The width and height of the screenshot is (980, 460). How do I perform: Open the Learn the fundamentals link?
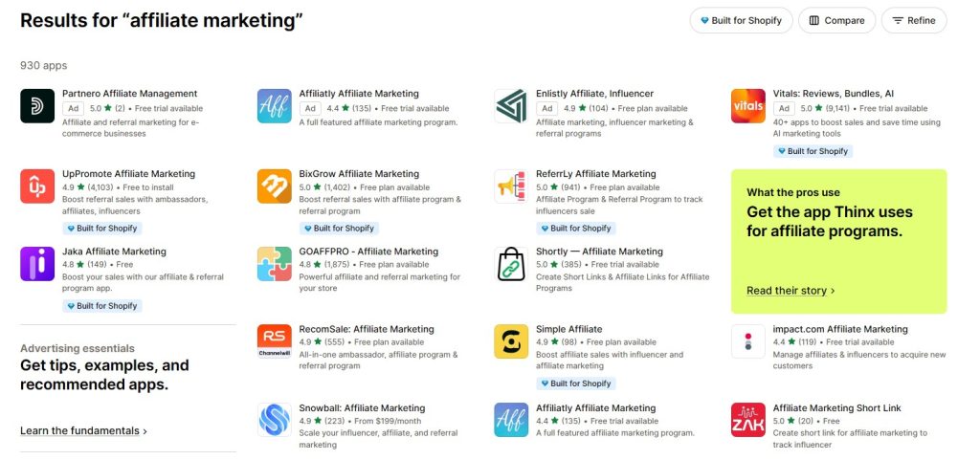click(x=84, y=430)
